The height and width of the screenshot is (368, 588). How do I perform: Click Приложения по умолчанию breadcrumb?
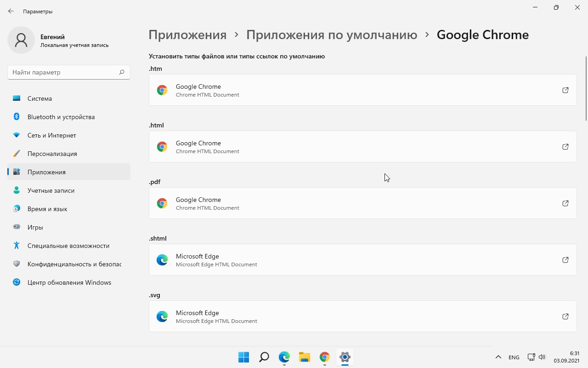[332, 35]
